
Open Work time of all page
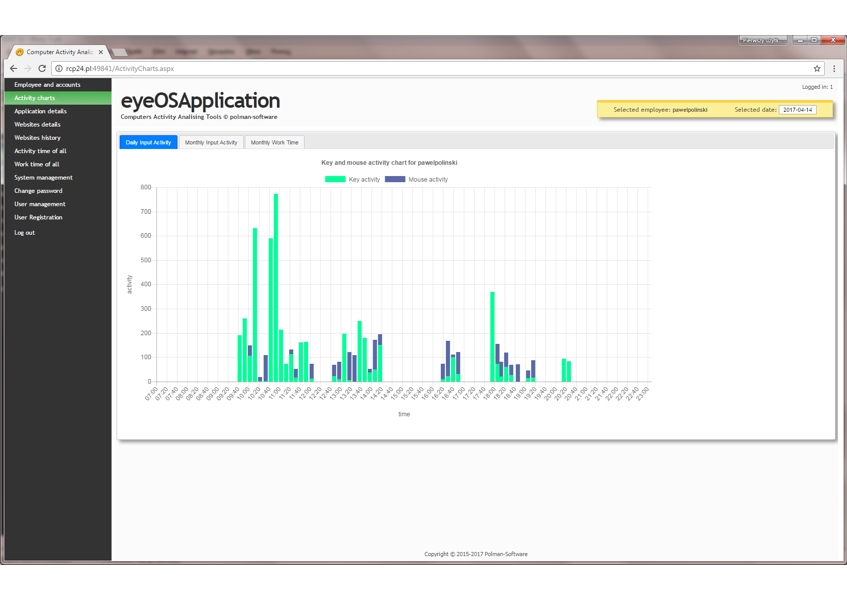point(36,164)
